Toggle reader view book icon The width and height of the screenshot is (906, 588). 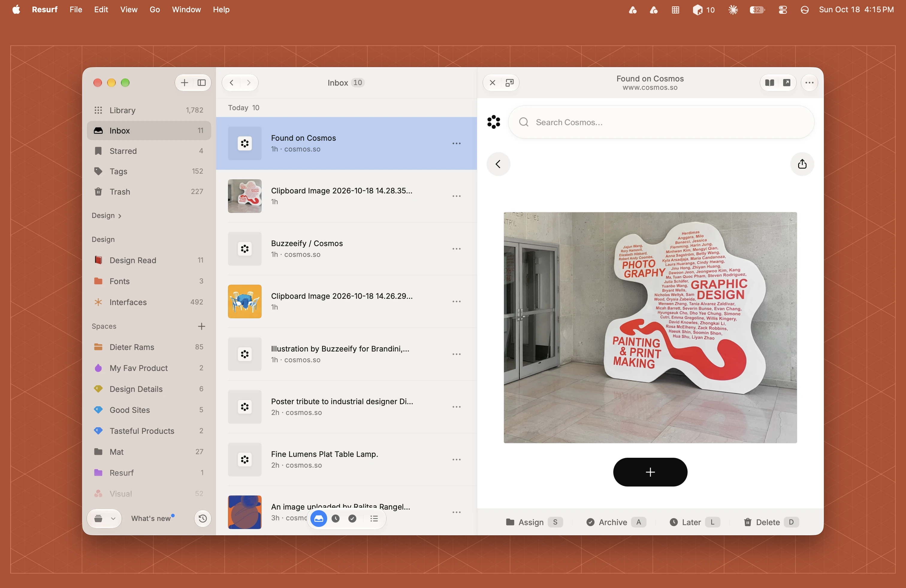769,83
